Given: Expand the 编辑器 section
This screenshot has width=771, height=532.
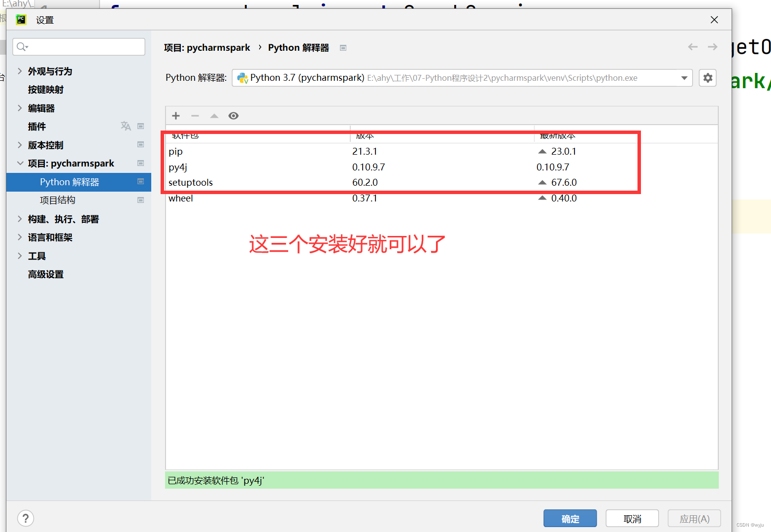Looking at the screenshot, I should pyautogui.click(x=20, y=108).
